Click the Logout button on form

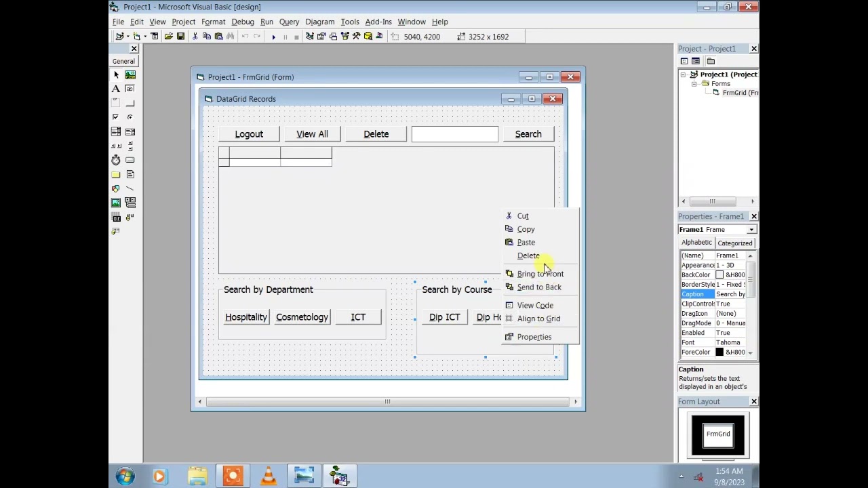[249, 134]
